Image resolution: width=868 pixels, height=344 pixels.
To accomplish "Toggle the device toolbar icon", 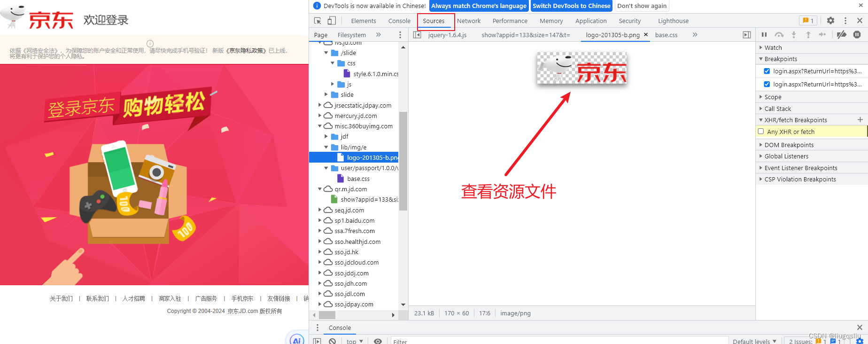I will [332, 21].
